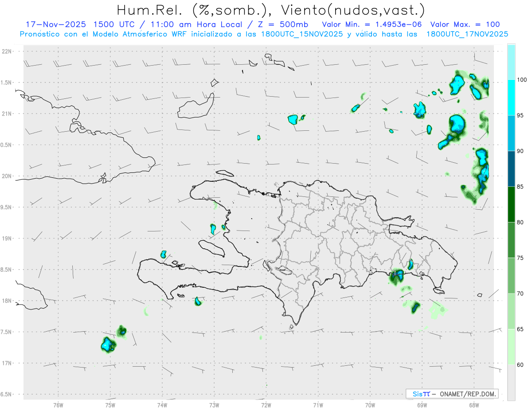Click the colorbar label 80

coord(520,222)
